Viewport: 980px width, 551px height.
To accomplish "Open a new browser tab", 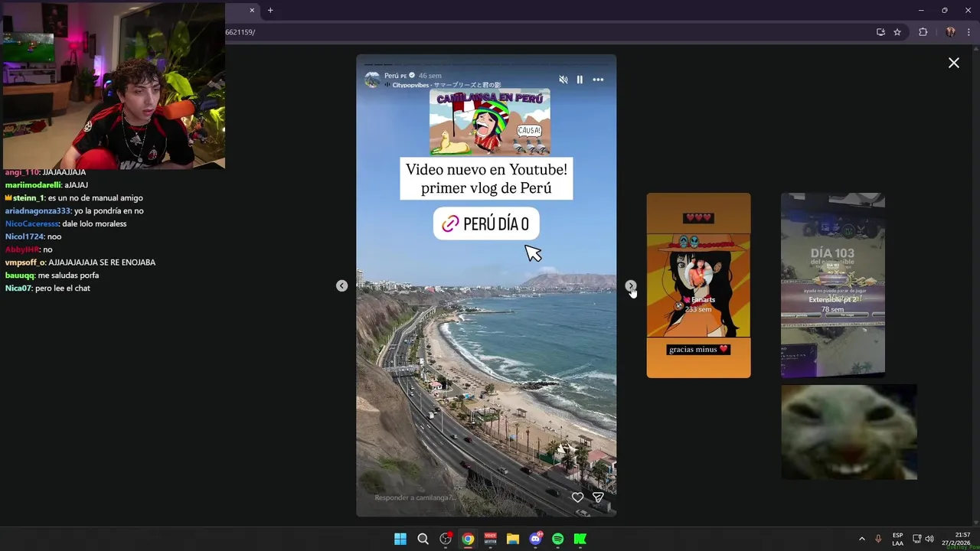I will point(270,10).
